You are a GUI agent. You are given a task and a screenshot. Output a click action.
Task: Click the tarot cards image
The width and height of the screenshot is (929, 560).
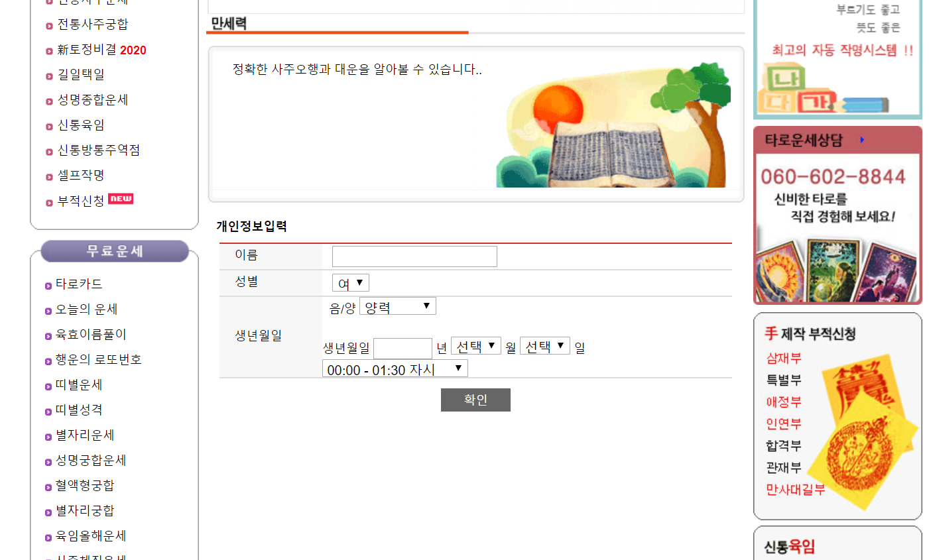point(837,270)
